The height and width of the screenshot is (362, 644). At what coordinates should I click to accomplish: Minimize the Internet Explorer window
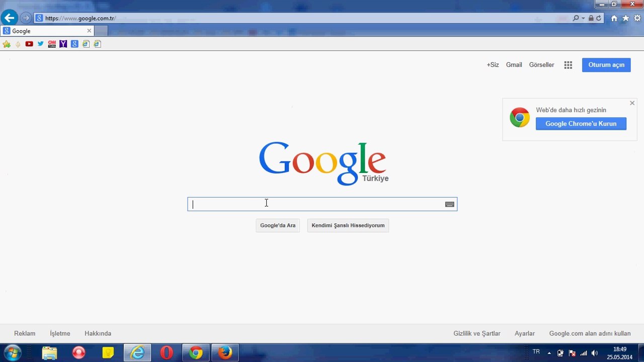[x=601, y=4]
